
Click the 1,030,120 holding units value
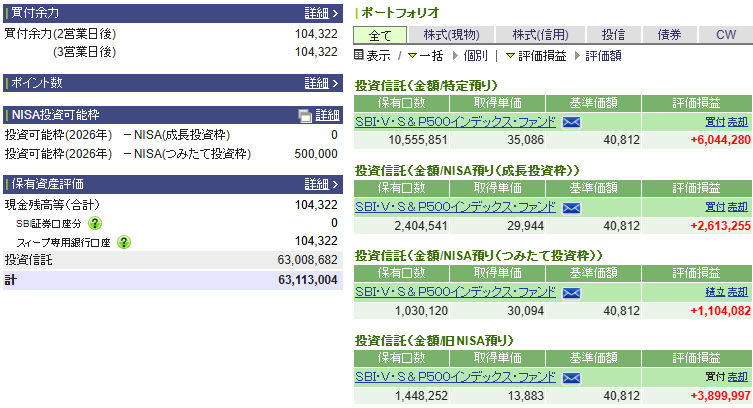click(x=421, y=311)
